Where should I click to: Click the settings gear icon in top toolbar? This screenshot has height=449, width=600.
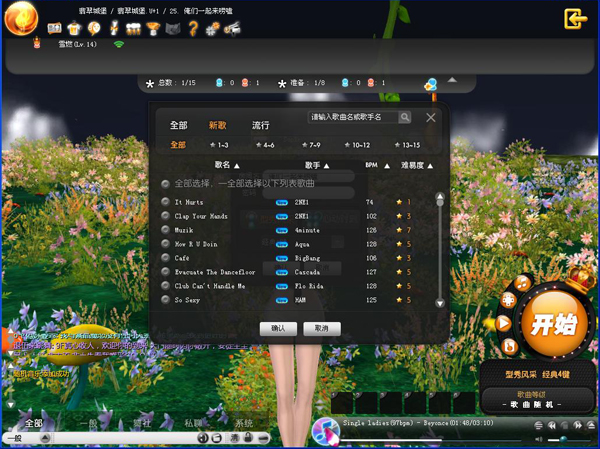[x=213, y=28]
